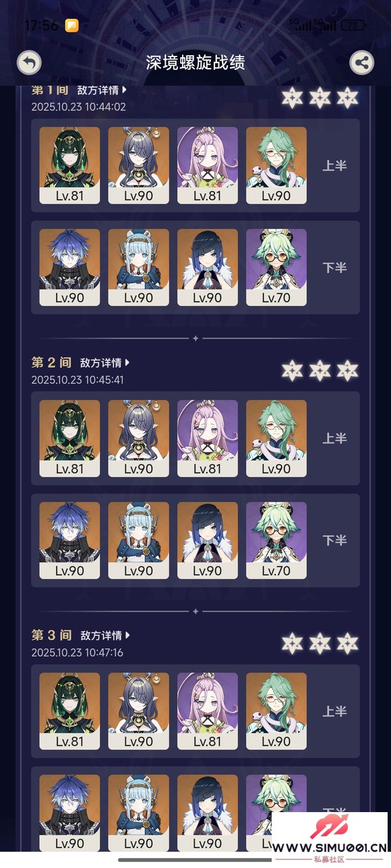This screenshot has width=391, height=868.
Task: Expand enemy details for chamber 3
Action: [104, 635]
